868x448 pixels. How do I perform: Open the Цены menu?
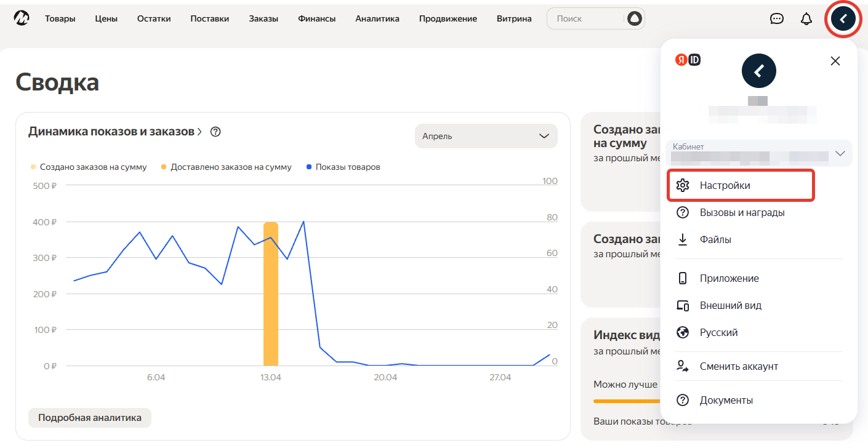click(106, 18)
